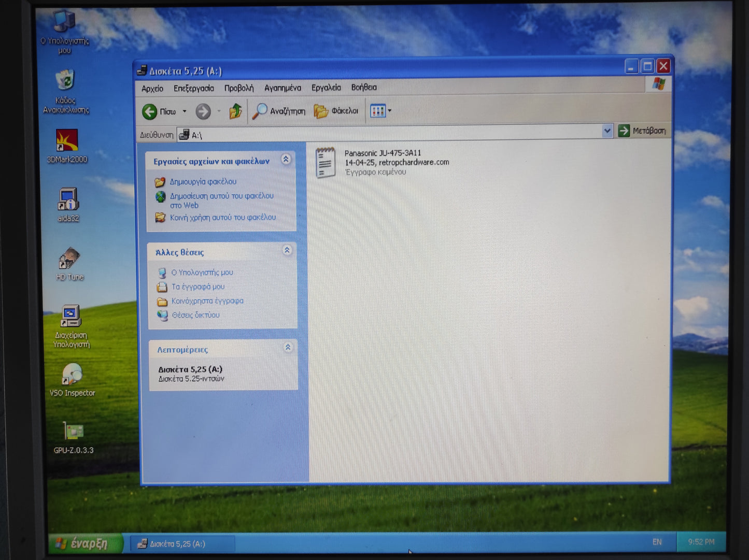Screen dimensions: 749x560
Task: Click the green Forward arrow button
Action: pyautogui.click(x=203, y=111)
